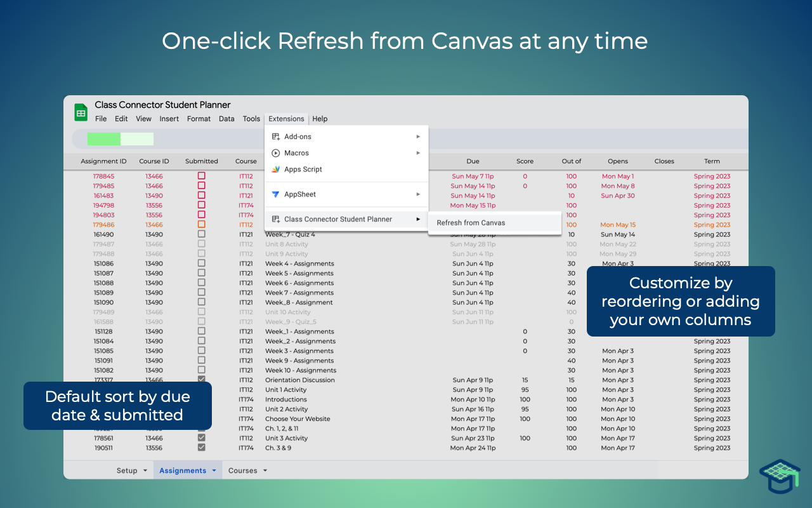This screenshot has height=508, width=812.
Task: Select cell 'Choose Your Website'
Action: (x=298, y=418)
